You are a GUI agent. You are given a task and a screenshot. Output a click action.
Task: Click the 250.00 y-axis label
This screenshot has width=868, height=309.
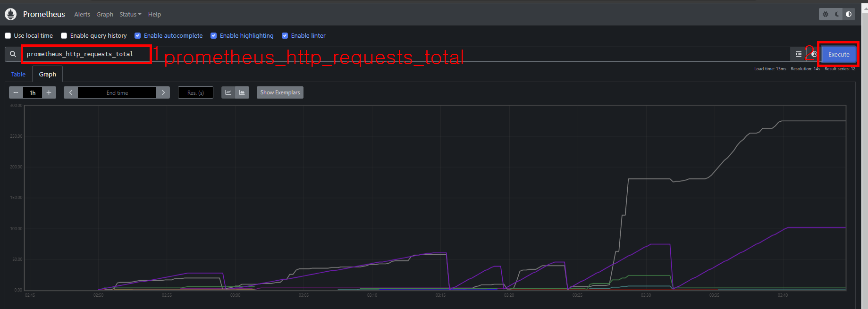16,136
